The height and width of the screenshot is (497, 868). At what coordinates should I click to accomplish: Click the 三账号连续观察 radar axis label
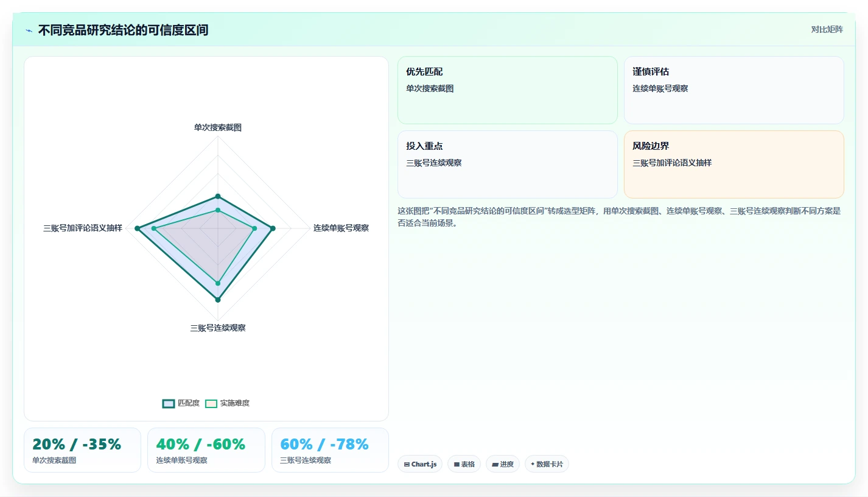coord(218,328)
